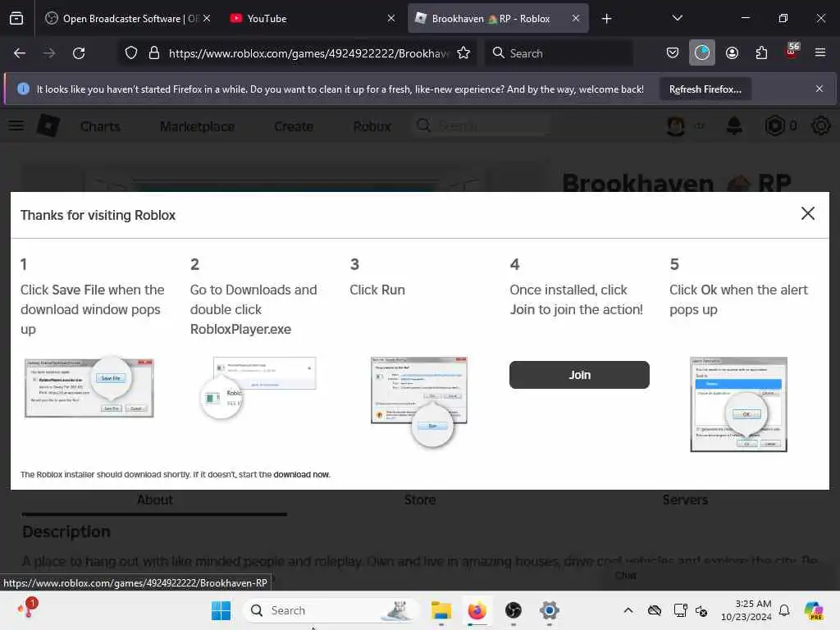Click the Refresh Firefox button
Screen dimensions: 840x630
[x=705, y=89]
